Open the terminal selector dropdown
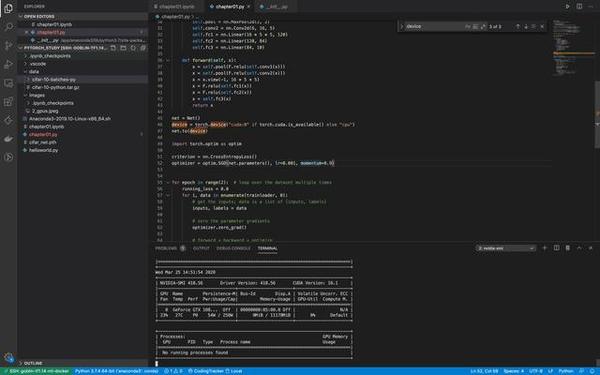This screenshot has width=600, height=375. pos(505,248)
